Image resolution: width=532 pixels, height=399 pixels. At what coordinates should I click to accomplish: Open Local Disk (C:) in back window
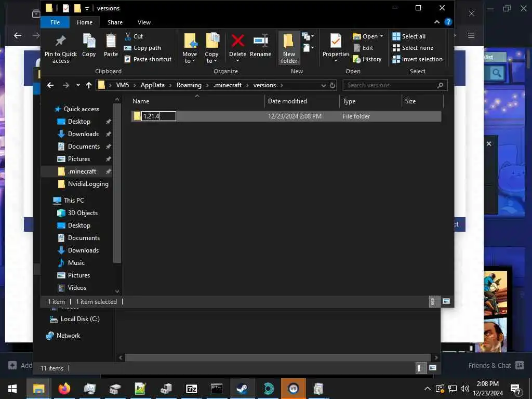(x=75, y=319)
